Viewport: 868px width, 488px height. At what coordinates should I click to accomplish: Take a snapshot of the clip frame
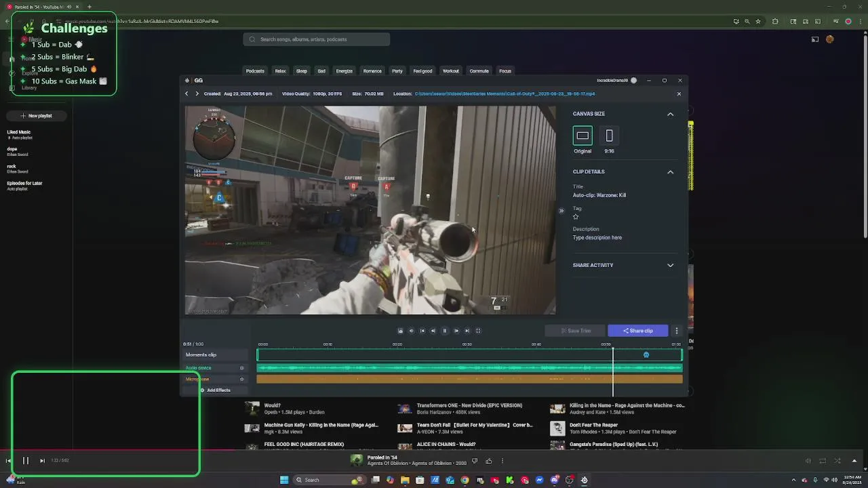[400, 331]
